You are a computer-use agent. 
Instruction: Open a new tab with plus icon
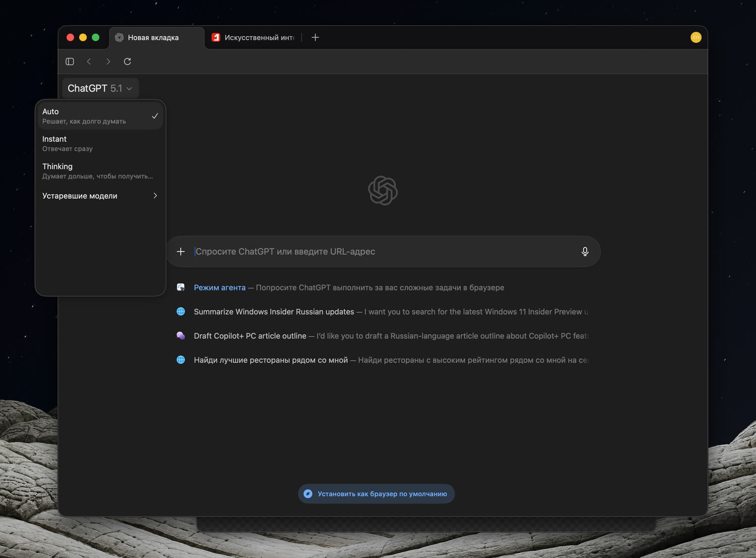pos(316,37)
